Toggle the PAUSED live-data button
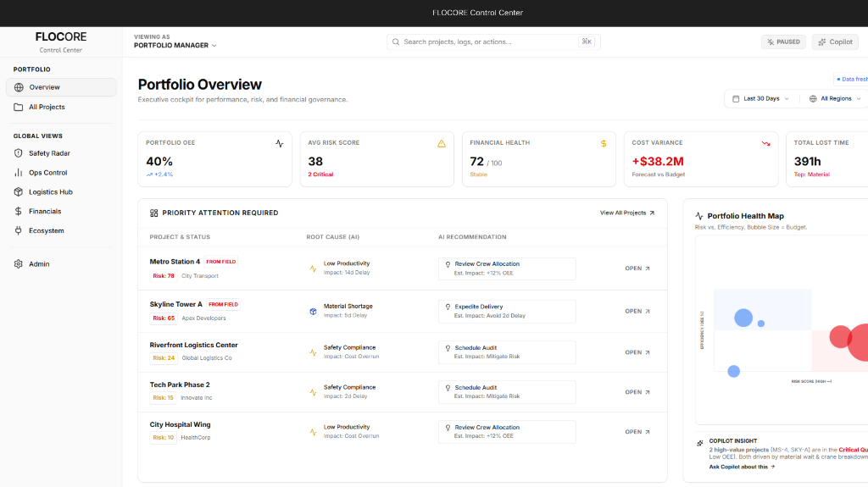 click(783, 42)
